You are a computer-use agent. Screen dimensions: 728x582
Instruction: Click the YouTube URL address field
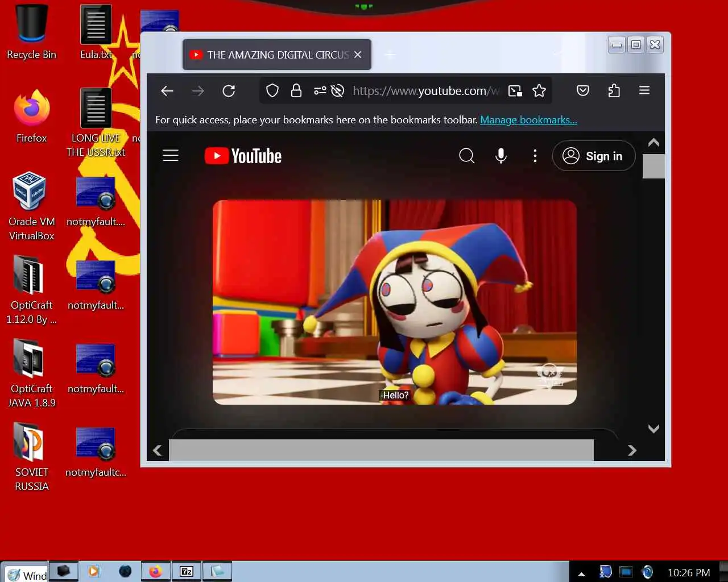[425, 91]
